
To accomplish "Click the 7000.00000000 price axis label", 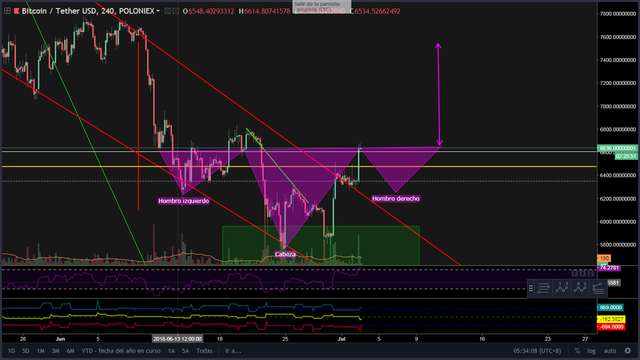I will pos(617,107).
